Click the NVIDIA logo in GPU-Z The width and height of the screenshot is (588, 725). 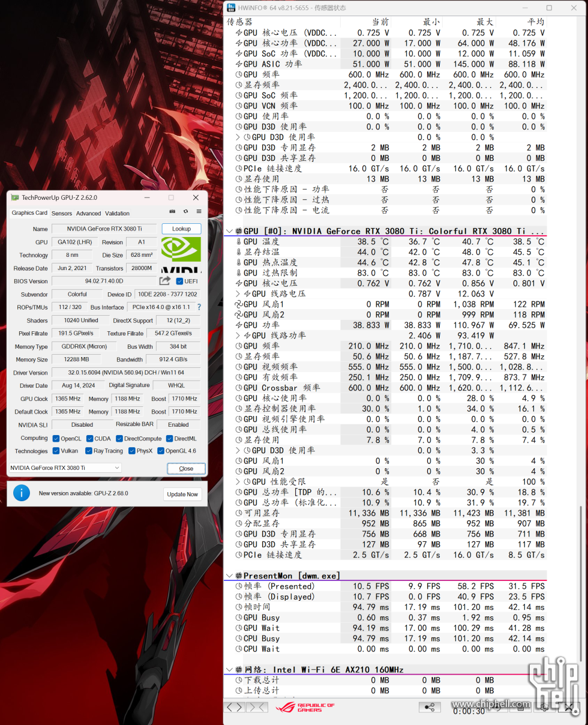[181, 254]
